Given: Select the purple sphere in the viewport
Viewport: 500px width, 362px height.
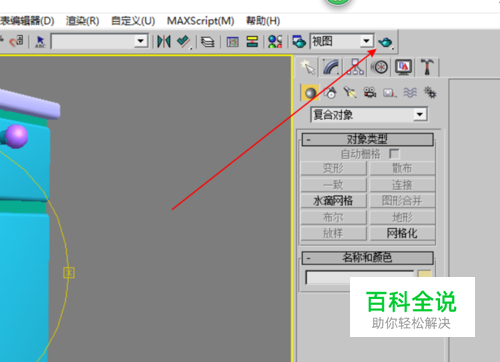Looking at the screenshot, I should coord(17,137).
